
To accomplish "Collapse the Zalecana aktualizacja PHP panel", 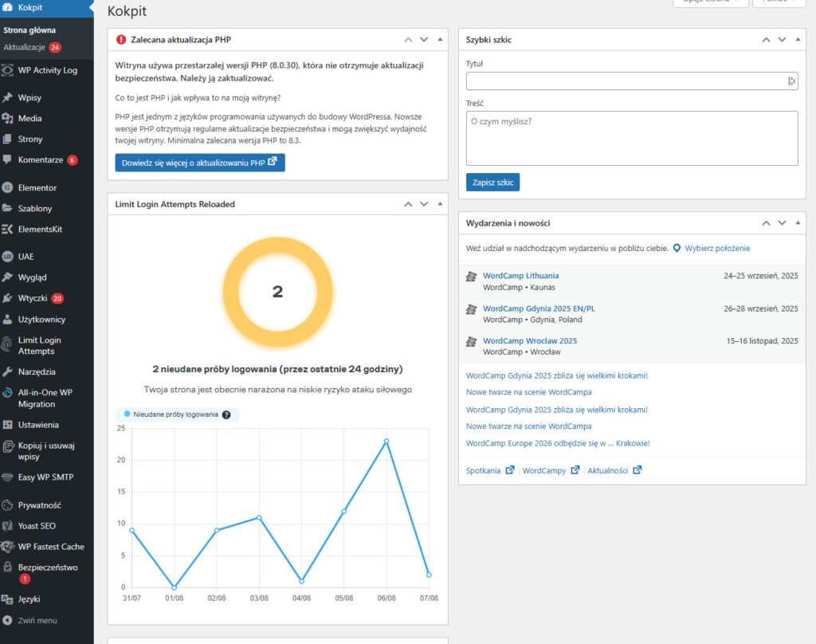I will (439, 39).
